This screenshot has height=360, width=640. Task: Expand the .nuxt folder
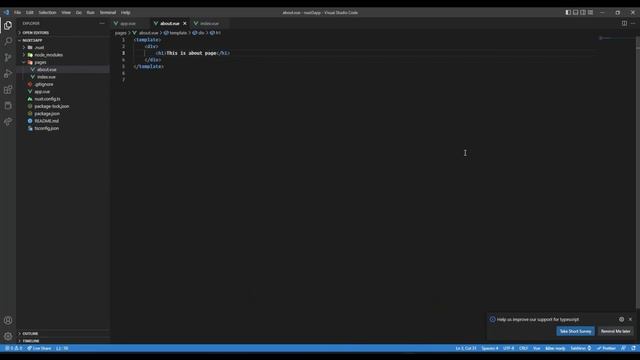tap(63, 47)
